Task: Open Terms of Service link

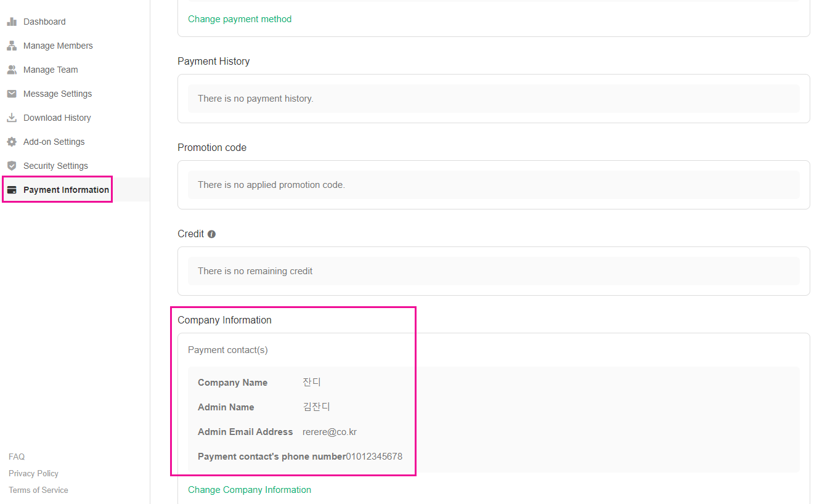Action: point(38,490)
